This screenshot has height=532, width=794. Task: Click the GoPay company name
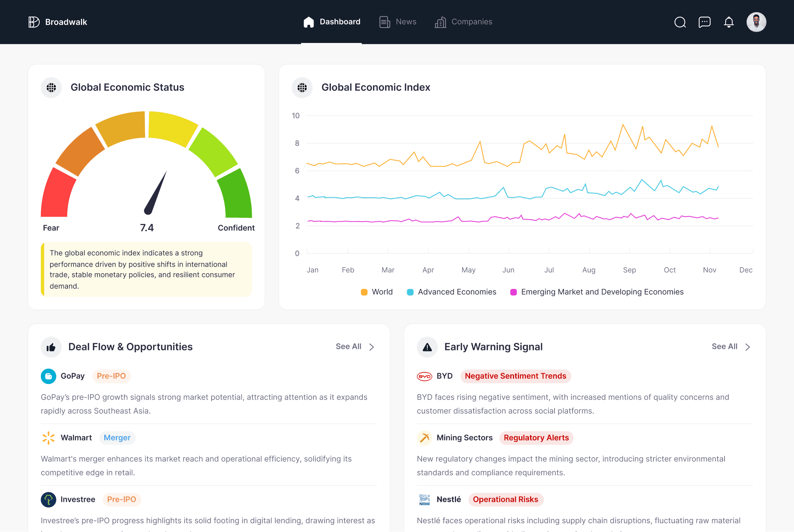tap(73, 376)
